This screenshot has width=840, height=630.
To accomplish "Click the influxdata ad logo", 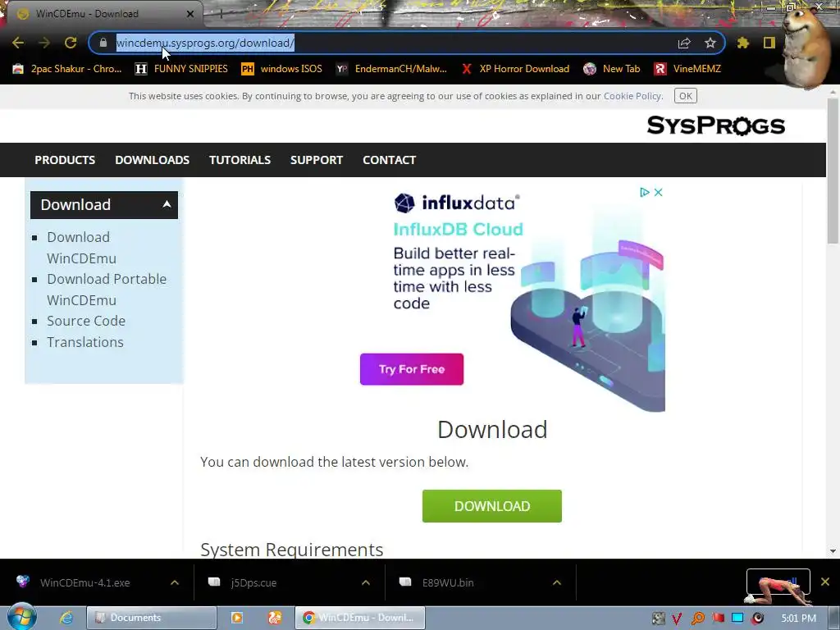I will 457,203.
